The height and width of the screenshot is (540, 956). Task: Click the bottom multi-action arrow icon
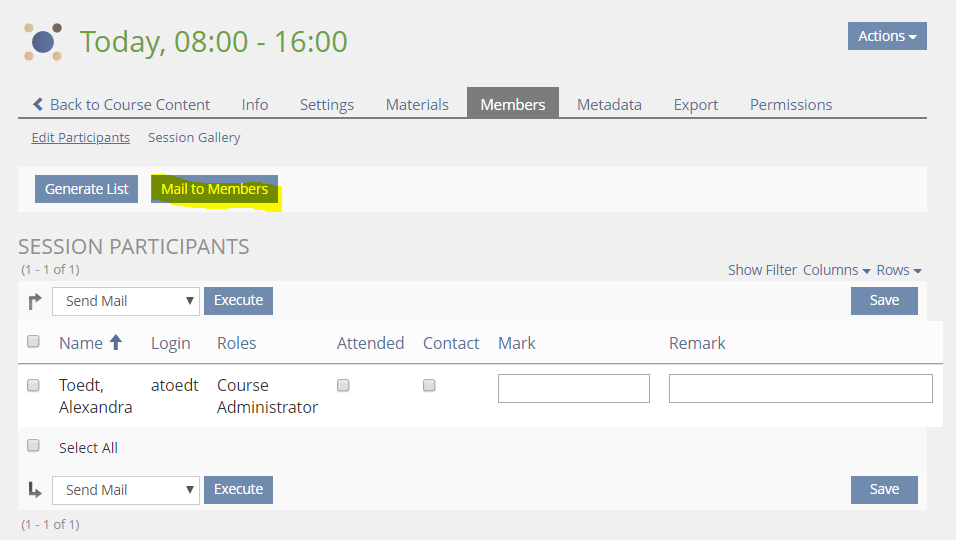click(x=35, y=489)
